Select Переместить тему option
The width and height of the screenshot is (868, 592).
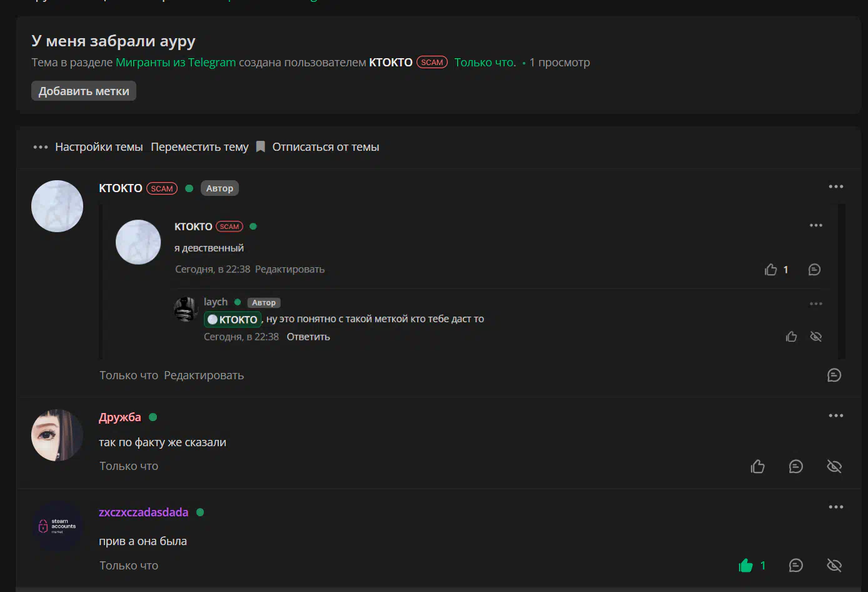click(199, 147)
